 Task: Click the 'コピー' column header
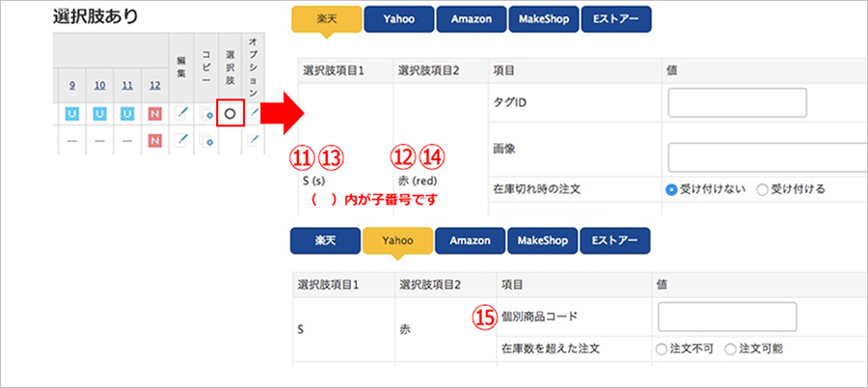(206, 65)
